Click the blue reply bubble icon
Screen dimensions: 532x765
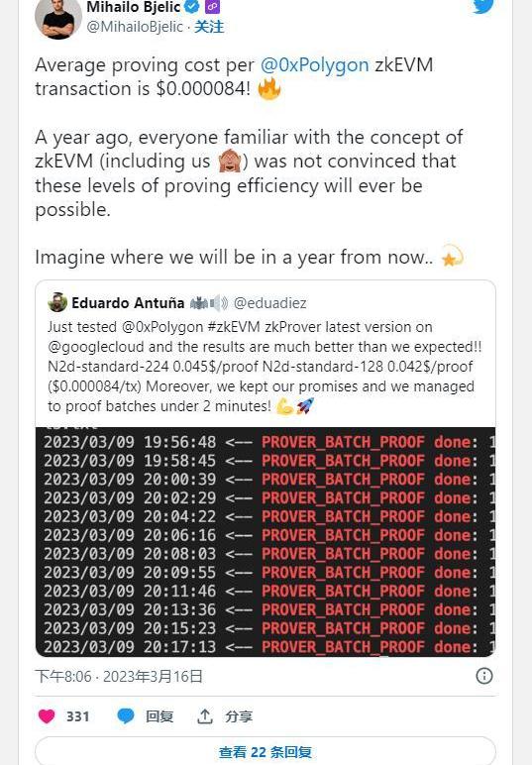click(125, 716)
